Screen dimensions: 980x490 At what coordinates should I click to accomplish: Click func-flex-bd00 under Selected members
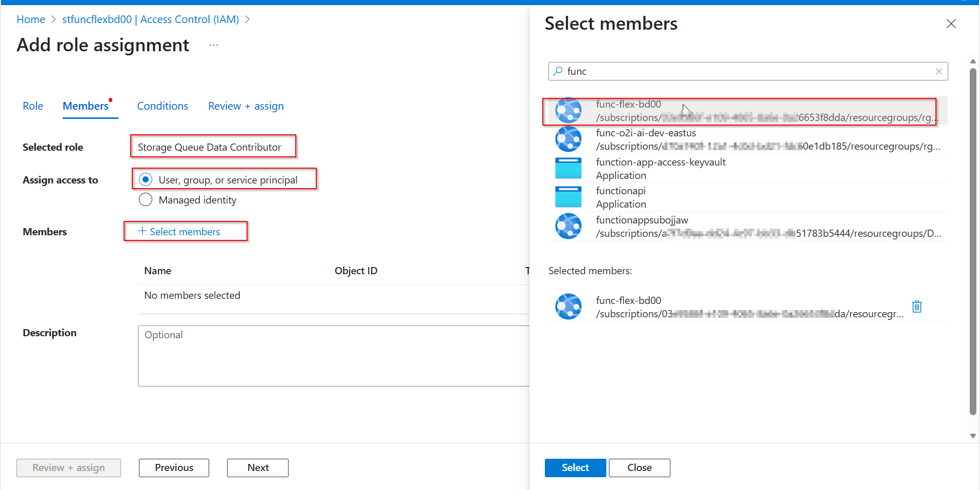pyautogui.click(x=748, y=307)
